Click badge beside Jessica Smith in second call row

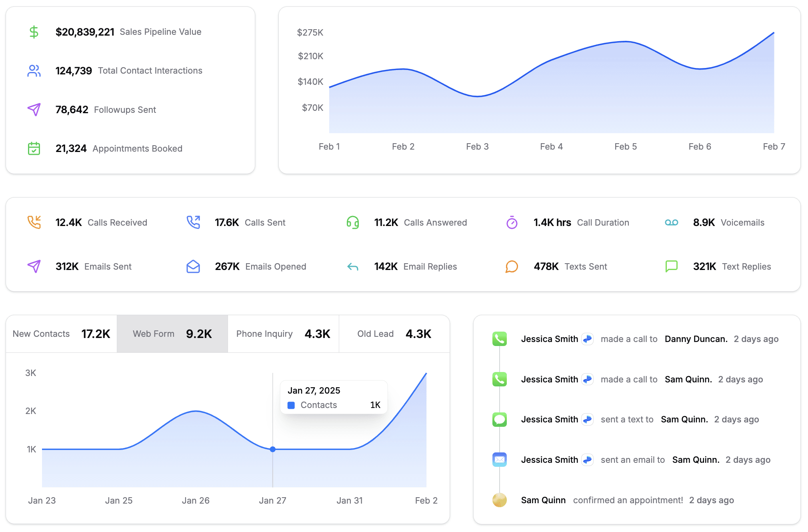(587, 379)
